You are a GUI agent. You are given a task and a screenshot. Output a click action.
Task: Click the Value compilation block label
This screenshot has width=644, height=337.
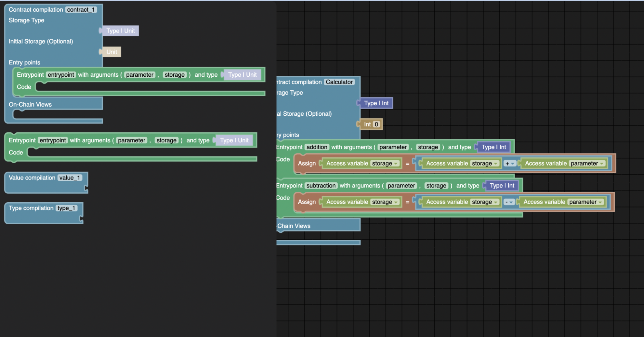point(32,178)
